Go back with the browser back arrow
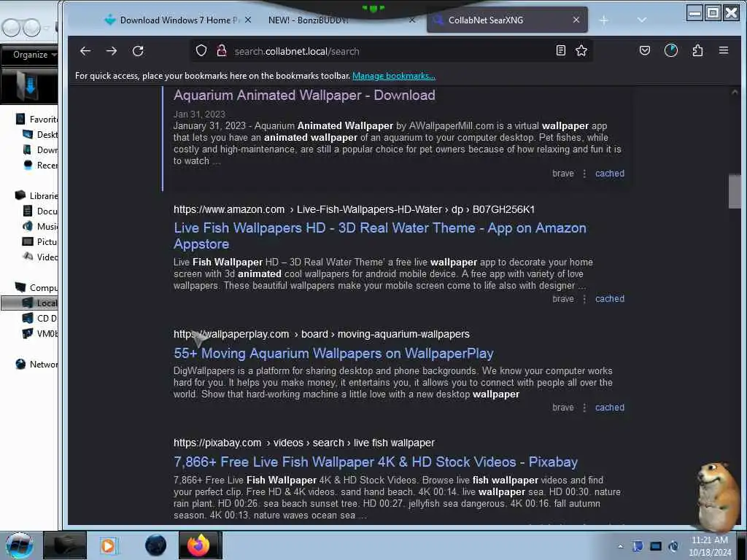 coord(85,51)
